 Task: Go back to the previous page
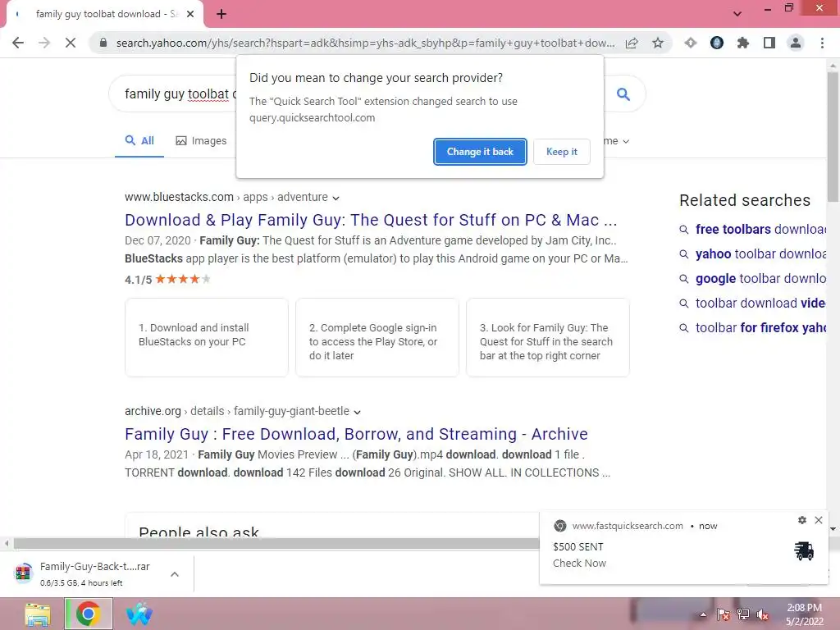click(18, 43)
